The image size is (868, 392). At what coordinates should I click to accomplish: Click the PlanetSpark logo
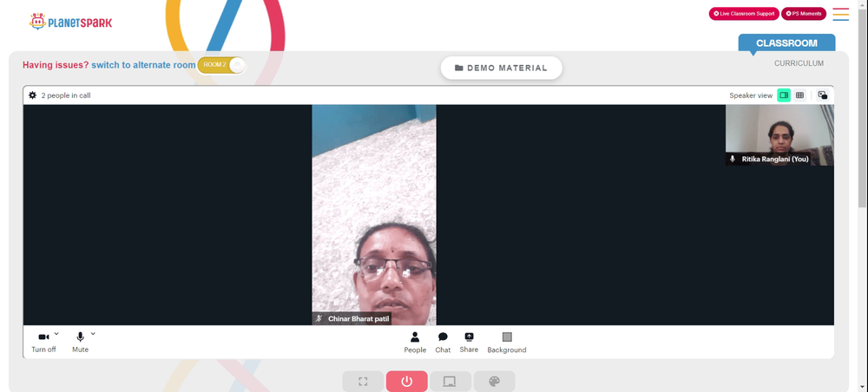click(x=70, y=22)
